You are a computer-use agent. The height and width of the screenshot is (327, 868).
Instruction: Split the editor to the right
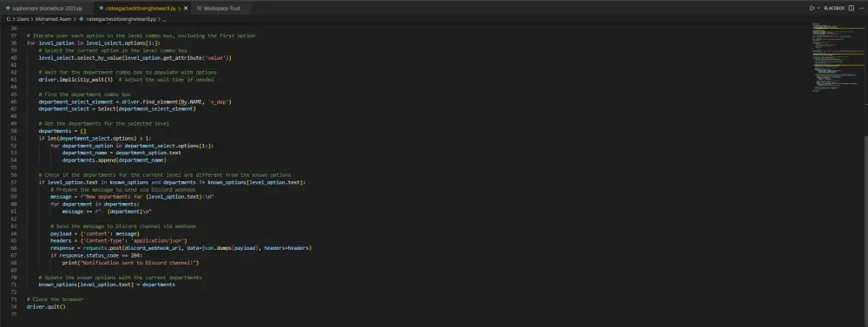pyautogui.click(x=851, y=9)
